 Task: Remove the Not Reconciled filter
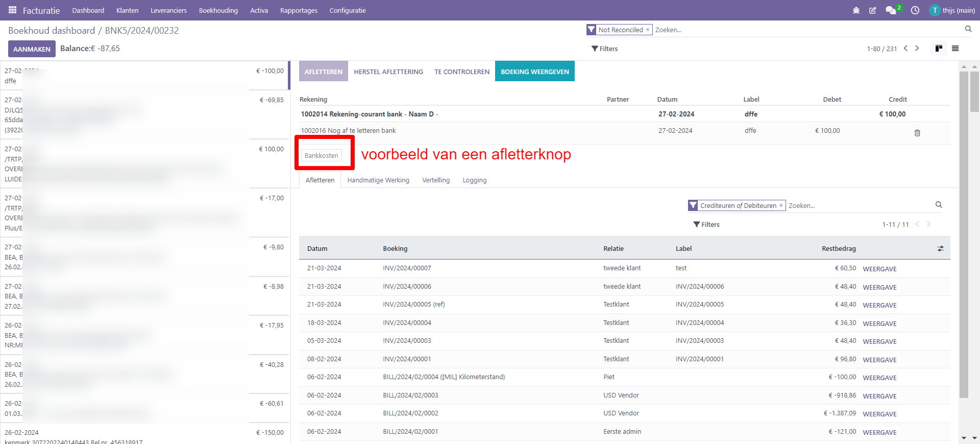pyautogui.click(x=648, y=30)
